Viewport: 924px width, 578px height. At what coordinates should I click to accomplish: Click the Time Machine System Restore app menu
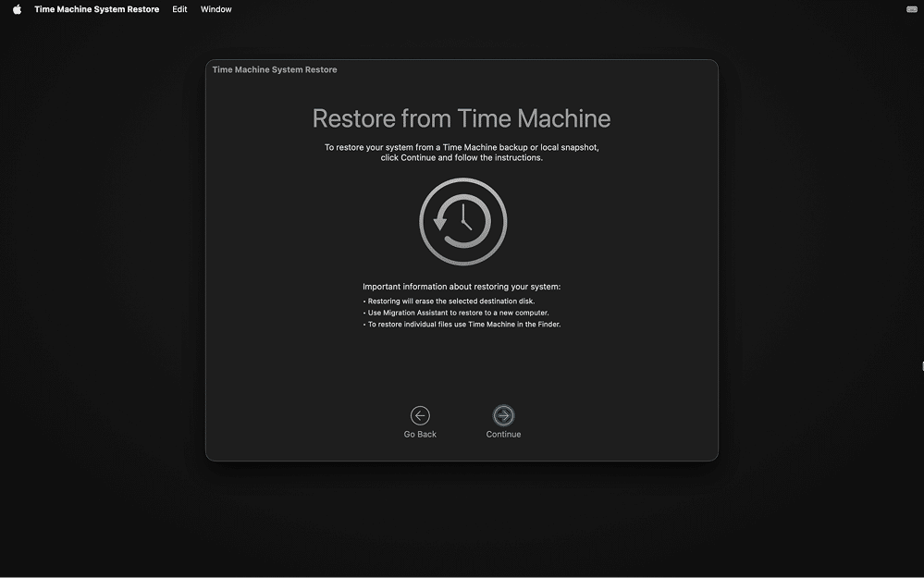(x=96, y=8)
